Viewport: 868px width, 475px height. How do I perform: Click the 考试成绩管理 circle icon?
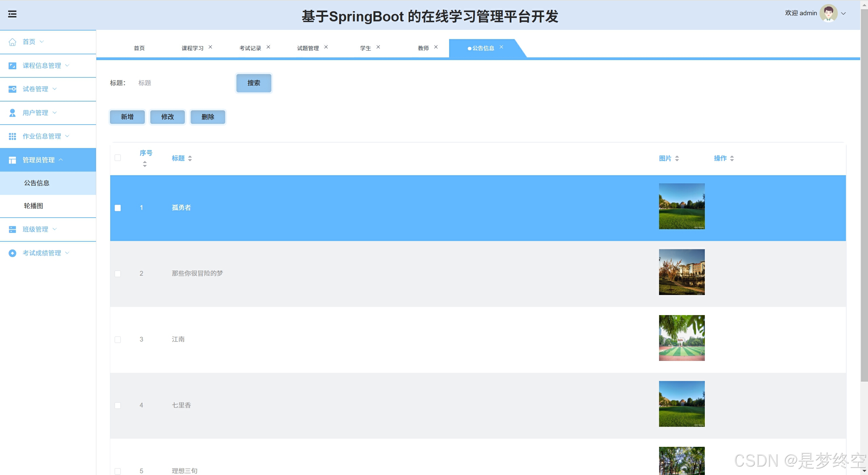tap(13, 253)
